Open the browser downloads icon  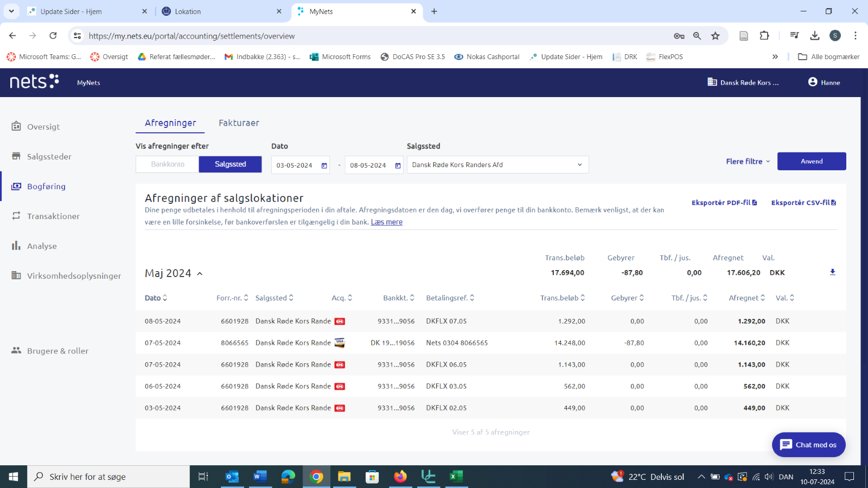(x=815, y=36)
